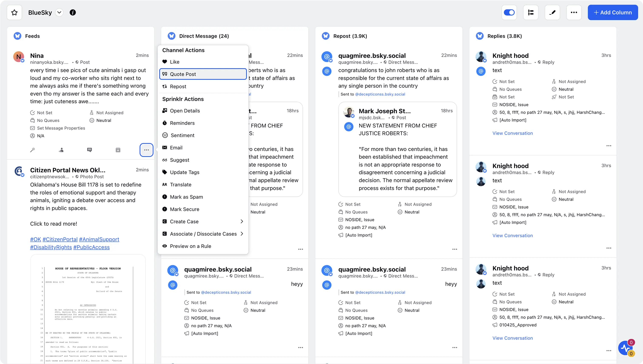Toggle the blue switch in header
643x364 pixels.
509,13
